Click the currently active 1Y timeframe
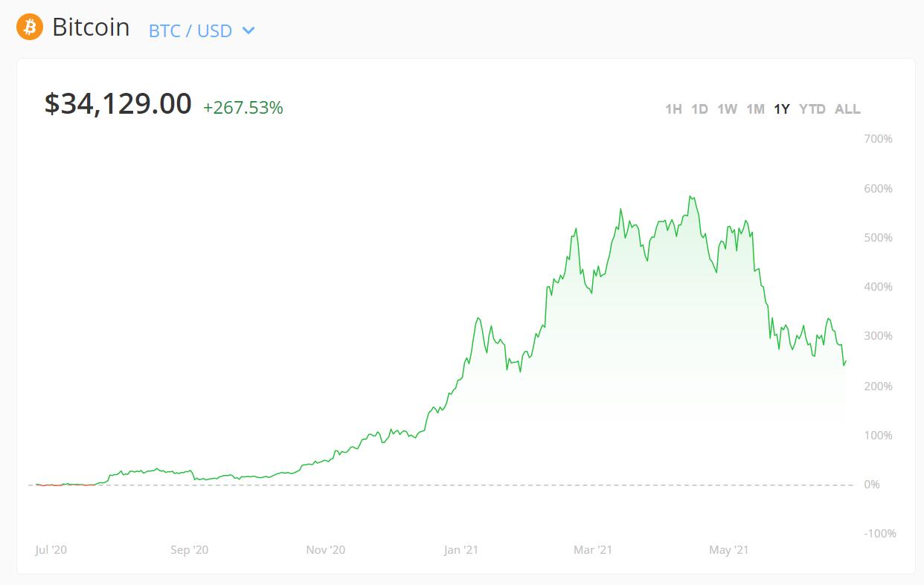Image resolution: width=924 pixels, height=585 pixels. 782,109
